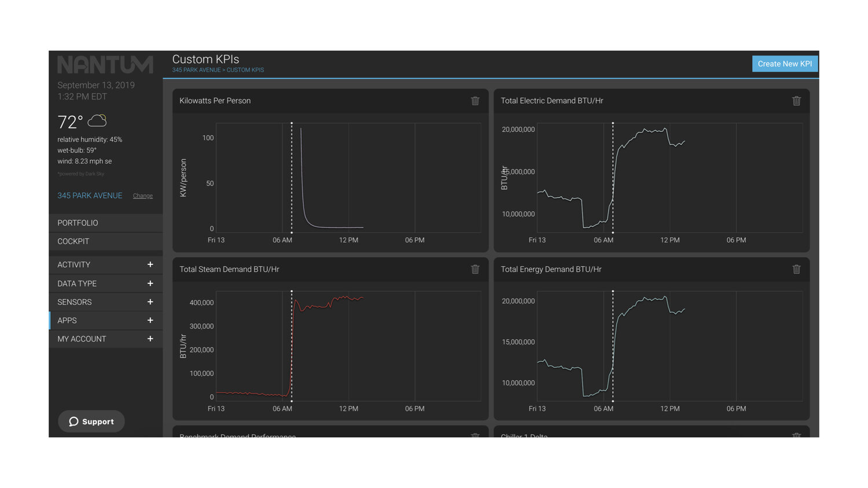868x488 pixels.
Task: Expand the My Account plus icon
Action: tap(150, 339)
